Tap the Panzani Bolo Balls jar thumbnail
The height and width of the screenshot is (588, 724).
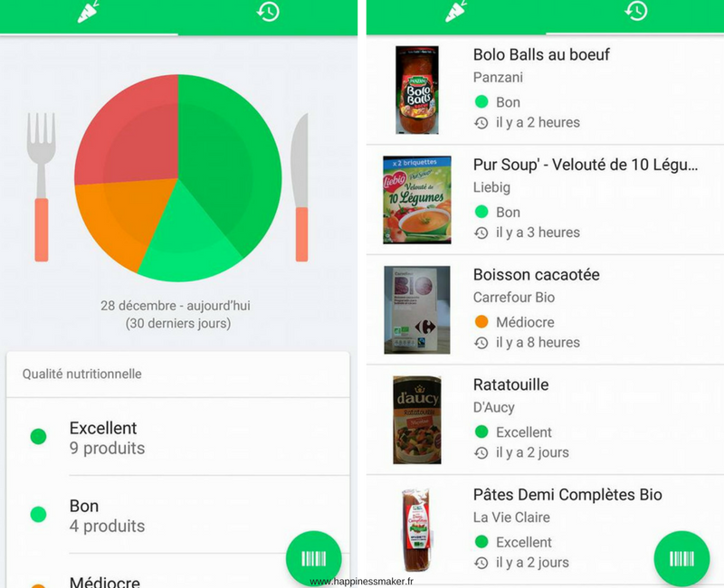click(417, 90)
